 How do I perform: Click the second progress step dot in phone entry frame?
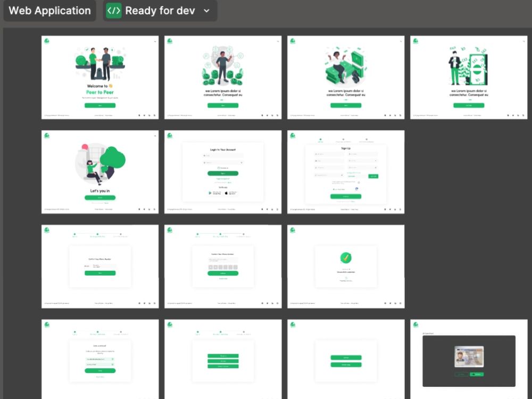tap(97, 234)
